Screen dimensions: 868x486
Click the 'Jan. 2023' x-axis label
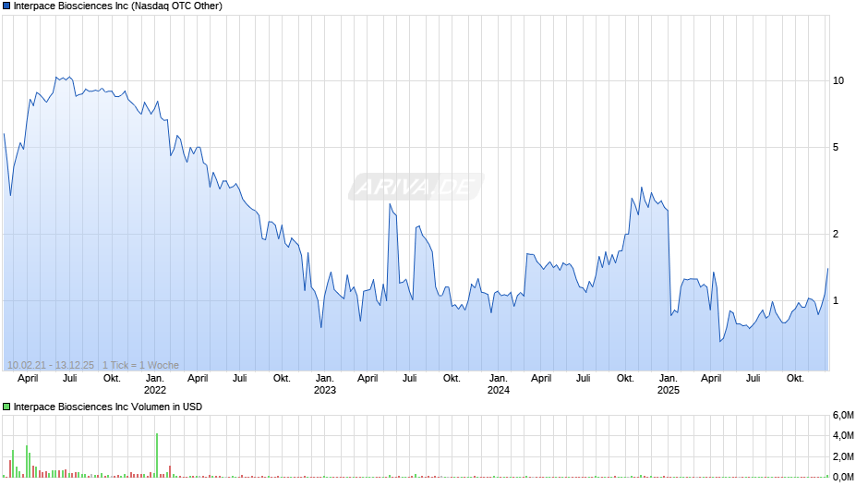tap(325, 384)
